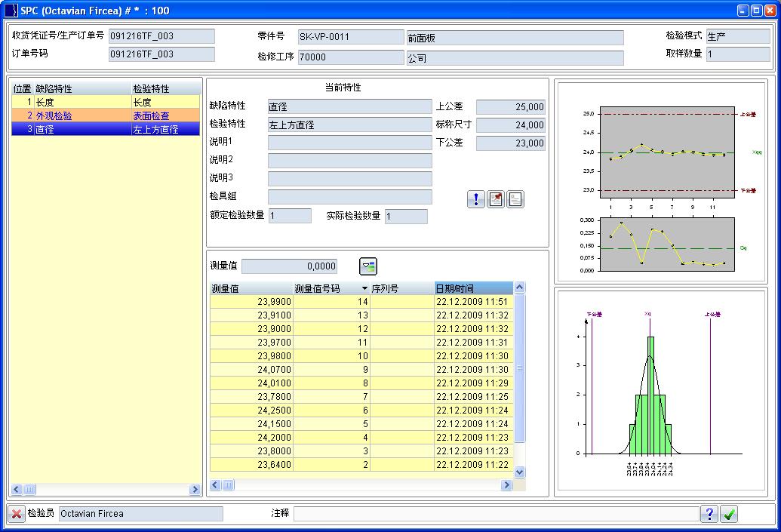Open the document list icon

(515, 199)
